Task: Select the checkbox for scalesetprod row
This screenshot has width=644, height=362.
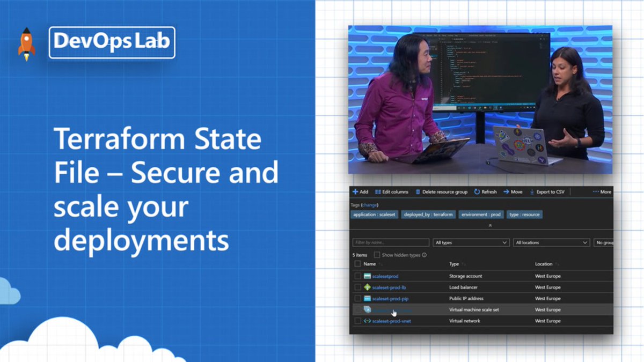Action: 357,276
